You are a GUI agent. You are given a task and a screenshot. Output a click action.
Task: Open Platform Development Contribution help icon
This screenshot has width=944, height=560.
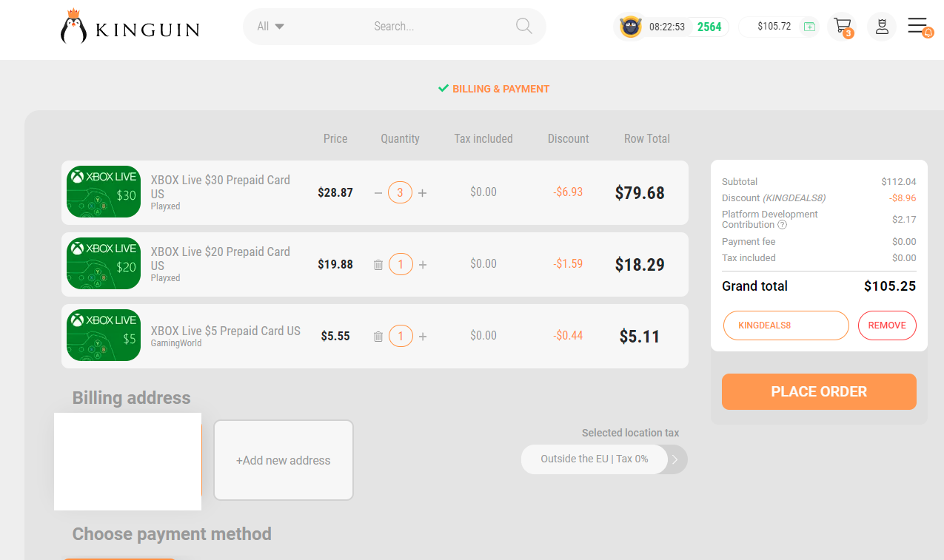[782, 225]
